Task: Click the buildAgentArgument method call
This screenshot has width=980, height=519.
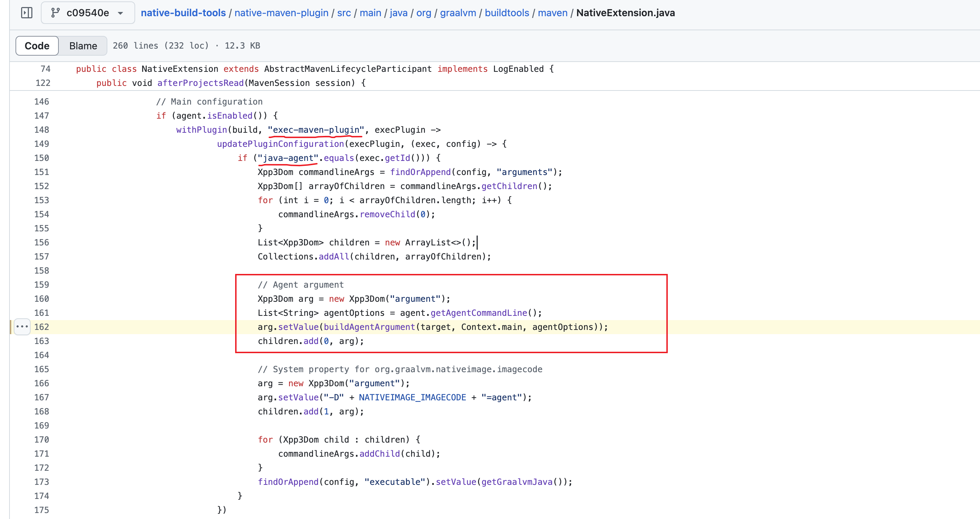Action: 369,327
